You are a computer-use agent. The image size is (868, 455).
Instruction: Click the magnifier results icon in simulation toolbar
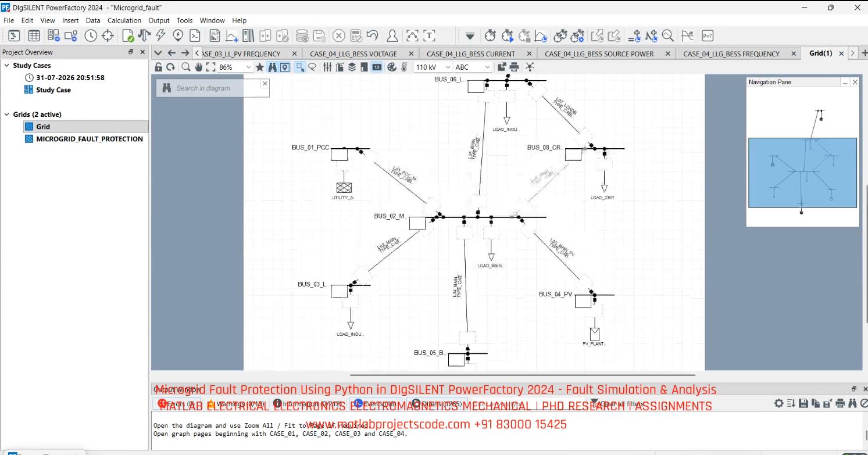(667, 35)
